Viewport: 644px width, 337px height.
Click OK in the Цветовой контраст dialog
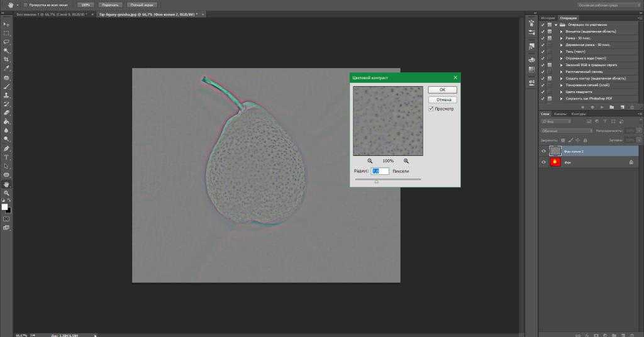point(442,90)
